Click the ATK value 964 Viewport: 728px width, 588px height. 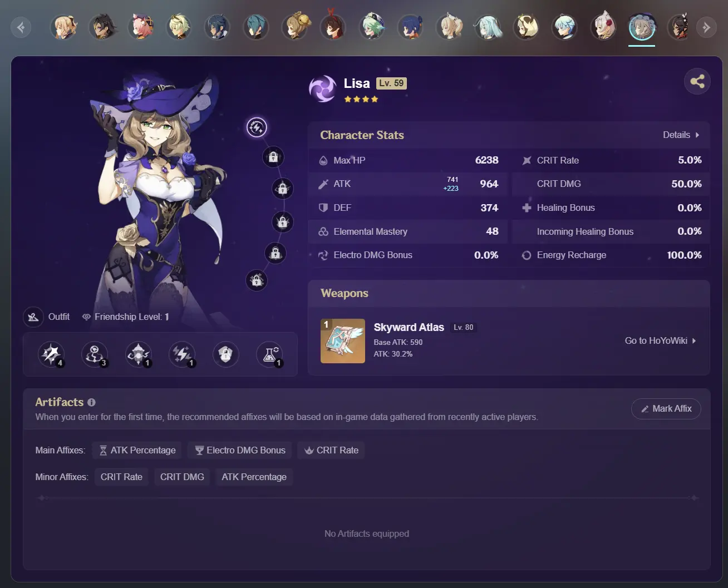(x=489, y=184)
